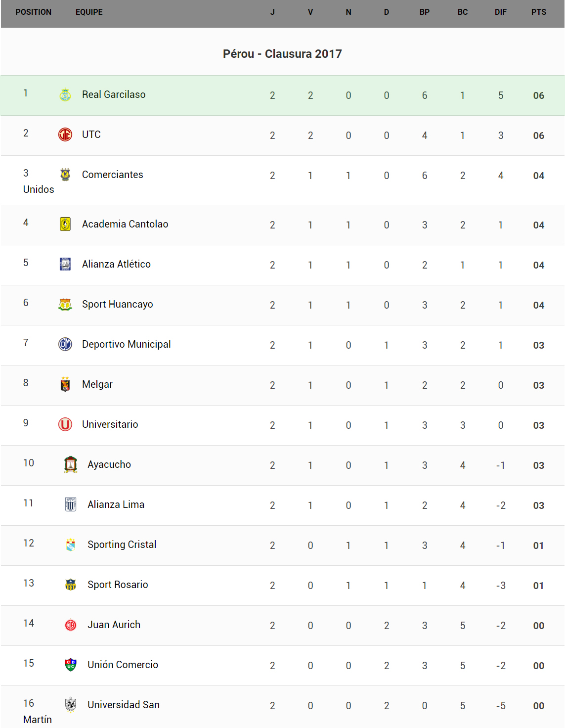This screenshot has width=565, height=728.
Task: Click the Universitario red U logo
Action: [65, 424]
